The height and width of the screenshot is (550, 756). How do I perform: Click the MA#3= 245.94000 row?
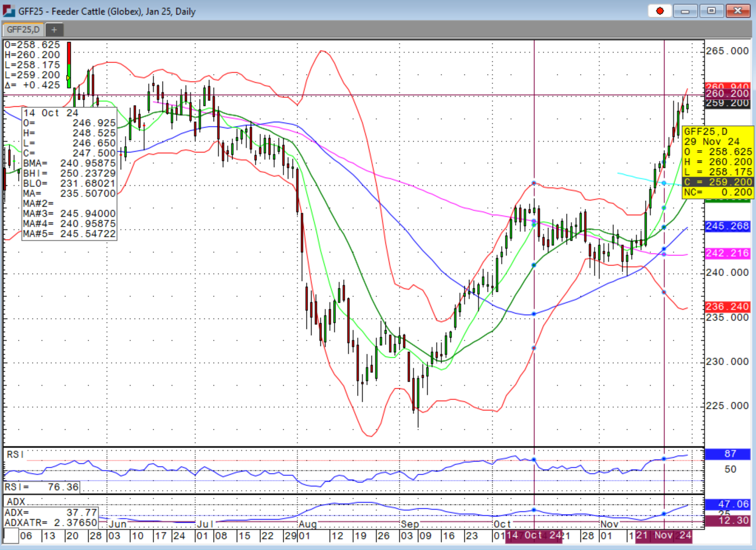point(69,214)
